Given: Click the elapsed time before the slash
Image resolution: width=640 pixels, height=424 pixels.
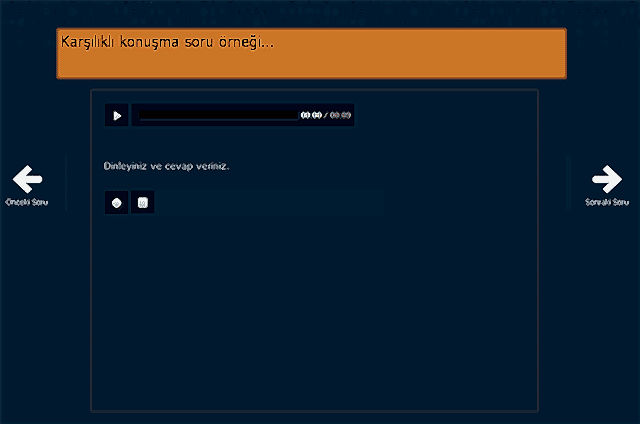Looking at the screenshot, I should coord(311,115).
